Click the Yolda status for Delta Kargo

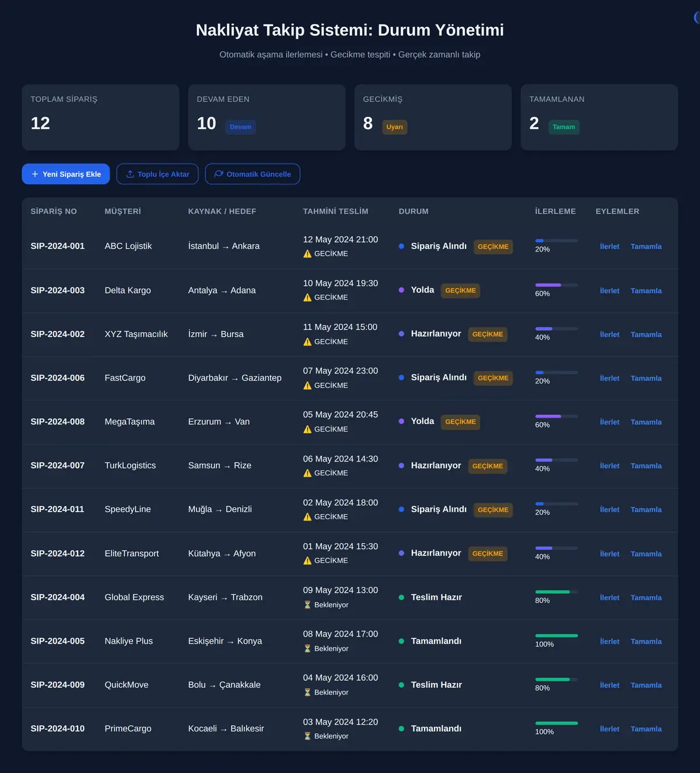(422, 290)
